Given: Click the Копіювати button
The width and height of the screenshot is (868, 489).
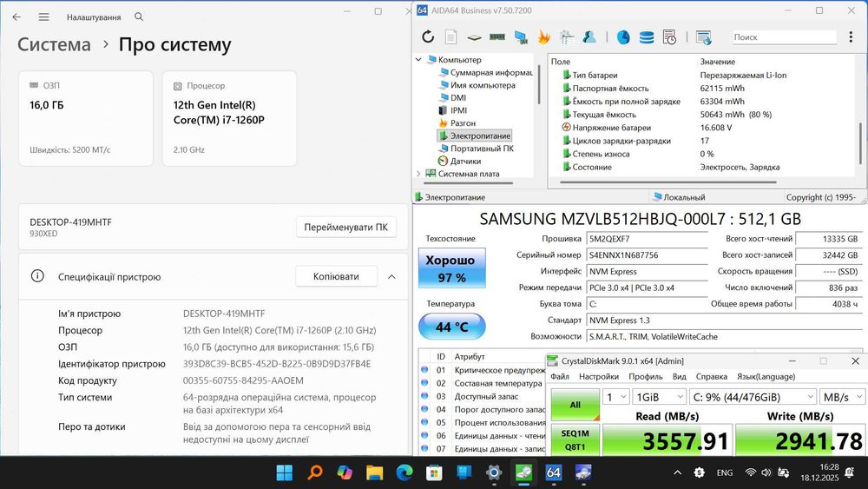Looking at the screenshot, I should pos(336,276).
